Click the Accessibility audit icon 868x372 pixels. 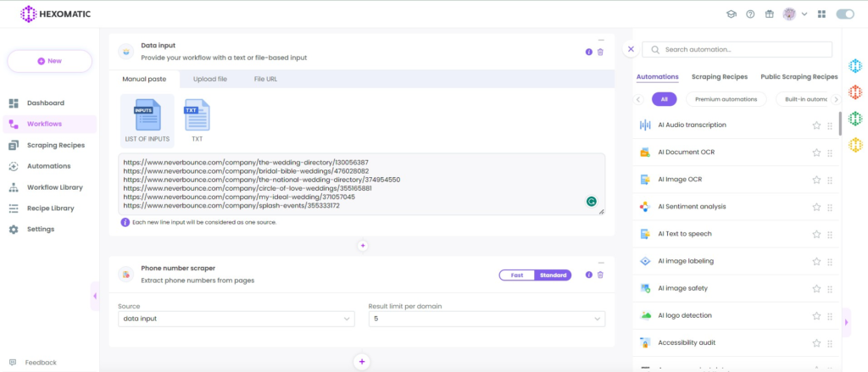coord(645,342)
